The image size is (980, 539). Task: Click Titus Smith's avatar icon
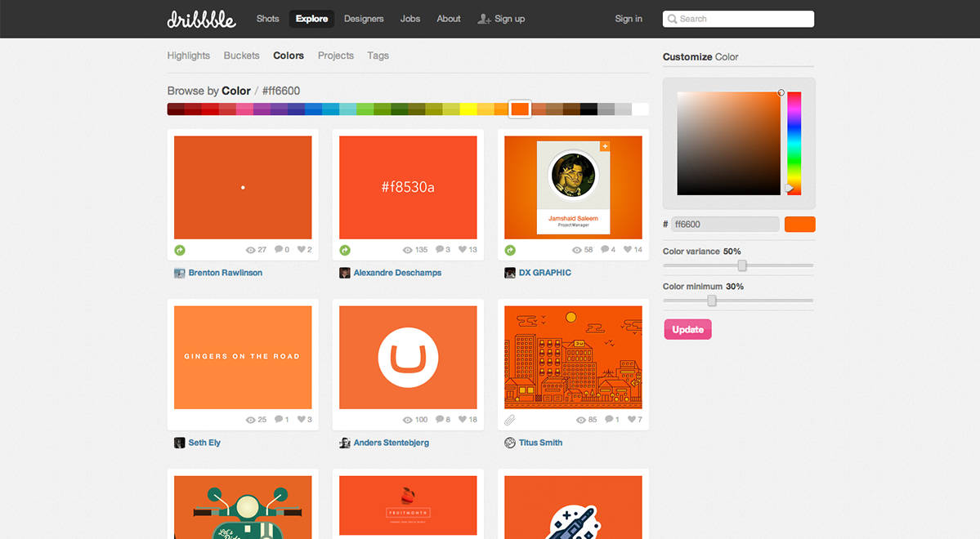coord(510,443)
